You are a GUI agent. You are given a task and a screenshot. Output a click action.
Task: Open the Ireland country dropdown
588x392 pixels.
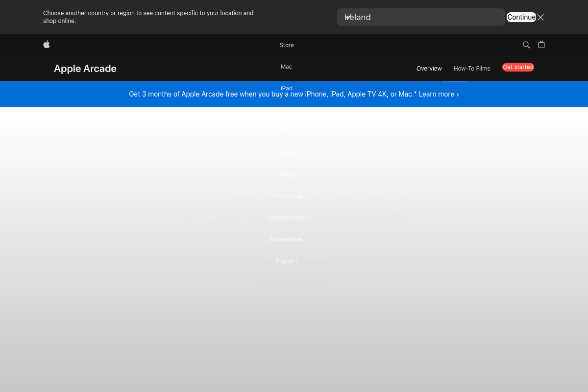coord(421,17)
